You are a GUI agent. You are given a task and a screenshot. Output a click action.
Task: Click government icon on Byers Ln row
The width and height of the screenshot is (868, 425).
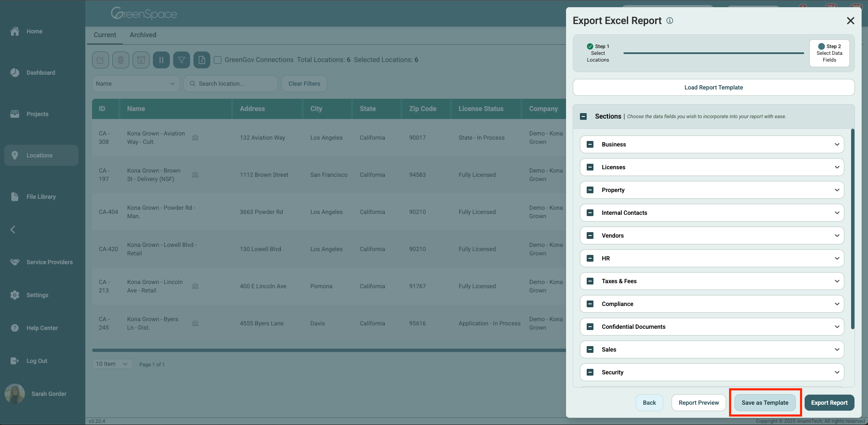click(x=195, y=323)
